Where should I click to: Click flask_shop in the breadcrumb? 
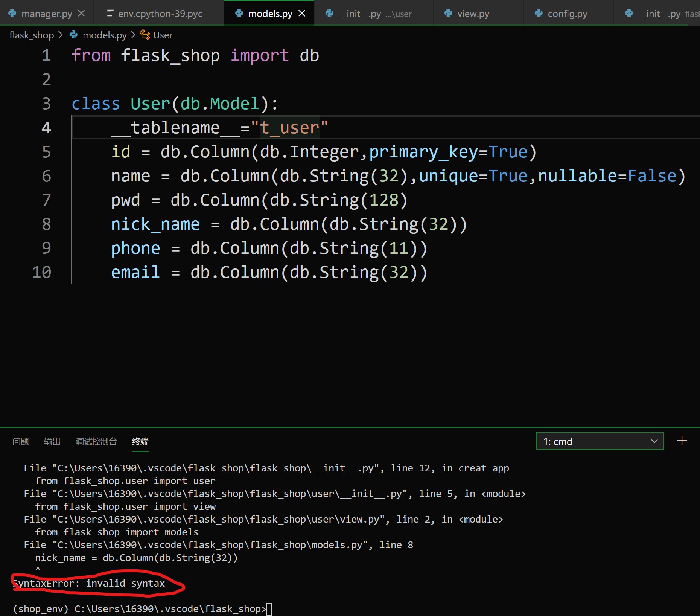32,35
